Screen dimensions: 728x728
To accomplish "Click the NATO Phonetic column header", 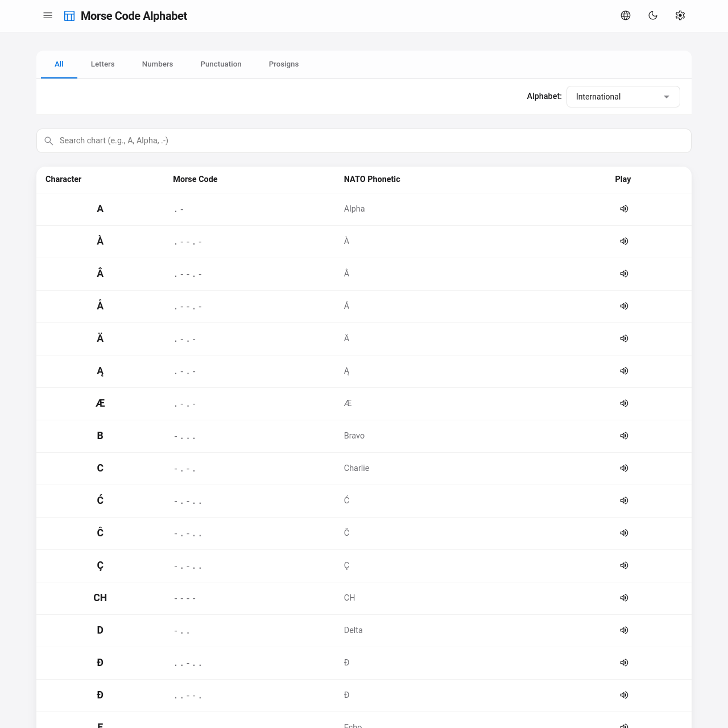I will coord(372,179).
